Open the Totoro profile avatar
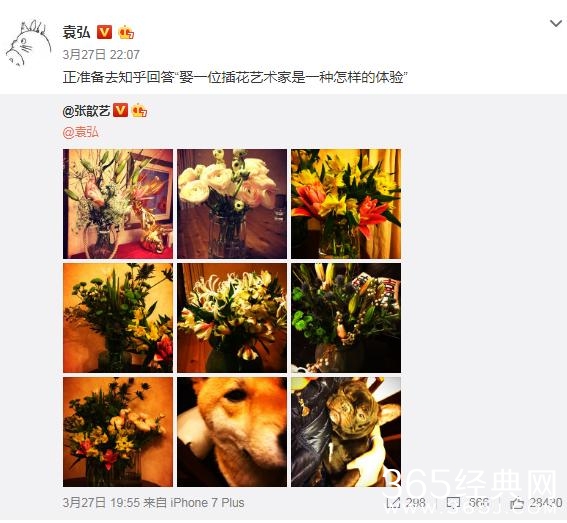The height and width of the screenshot is (523, 567). (29, 43)
